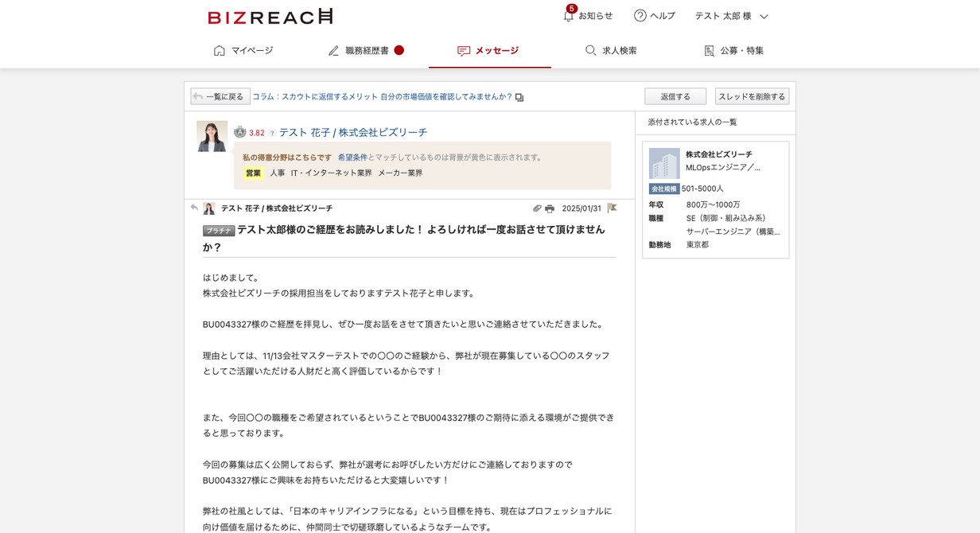Click the small question mark beside 3.82 score
Viewport: 980px width, 533px height.
coord(272,133)
